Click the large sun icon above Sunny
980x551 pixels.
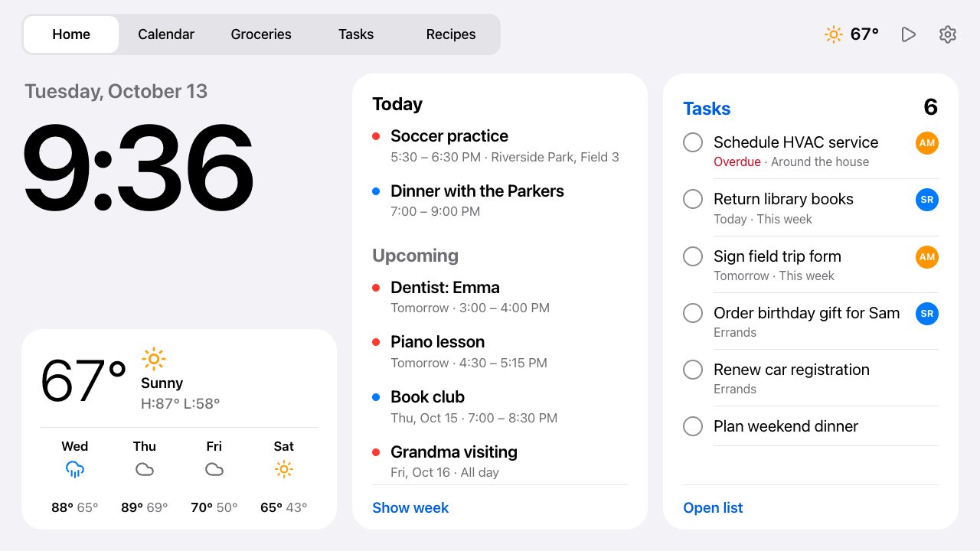(x=154, y=359)
